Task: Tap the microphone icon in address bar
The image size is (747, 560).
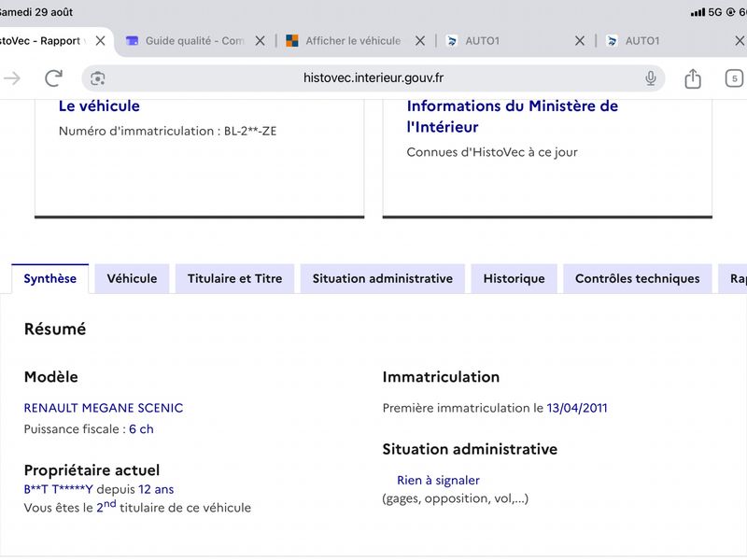Action: click(650, 78)
